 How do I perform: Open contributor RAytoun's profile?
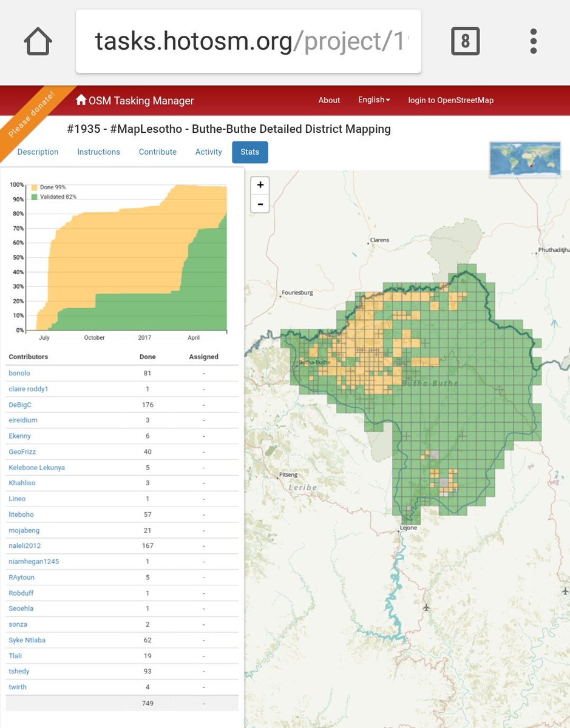pyautogui.click(x=21, y=578)
